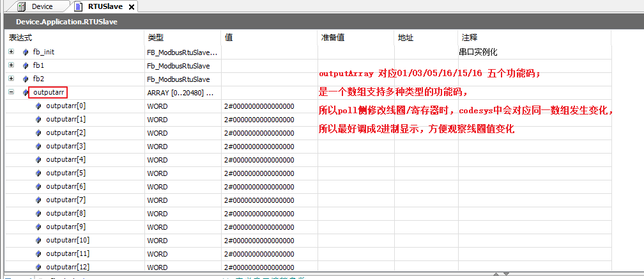This screenshot has height=279, width=644.
Task: Click the pane splitter down arrow
Action: [507, 274]
